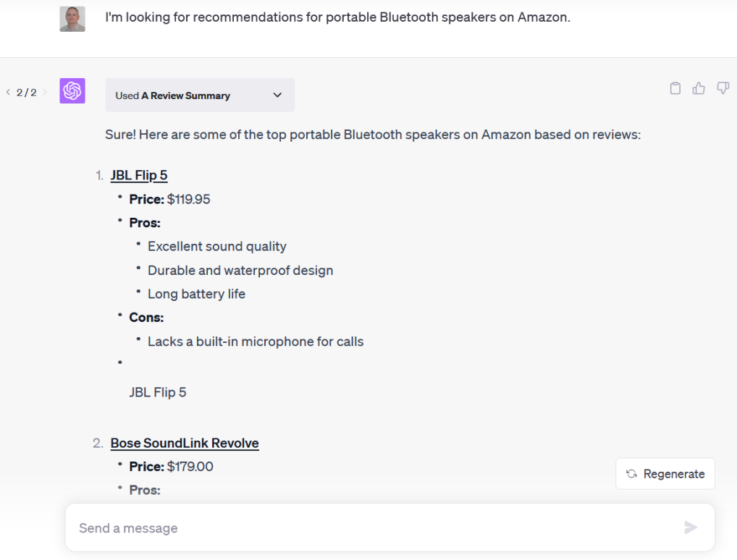Open the JBL Flip 5 heading link
The image size is (737, 560).
[139, 175]
